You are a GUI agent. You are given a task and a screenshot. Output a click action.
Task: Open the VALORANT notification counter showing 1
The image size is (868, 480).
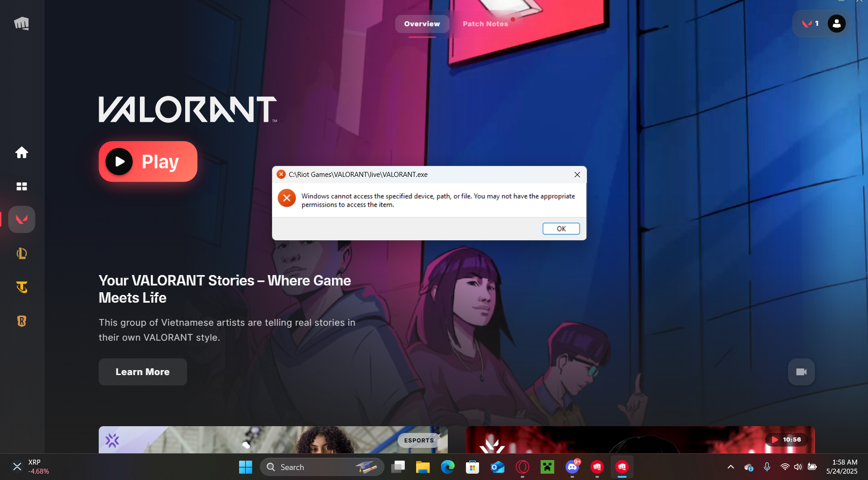click(810, 24)
